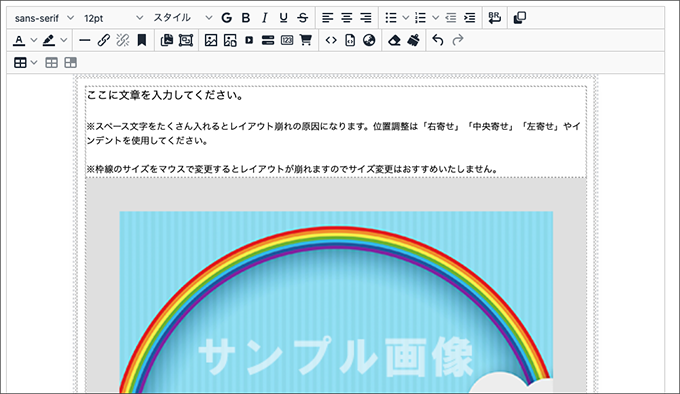Increase indent of the paragraph
Image resolution: width=680 pixels, height=394 pixels.
pos(470,18)
